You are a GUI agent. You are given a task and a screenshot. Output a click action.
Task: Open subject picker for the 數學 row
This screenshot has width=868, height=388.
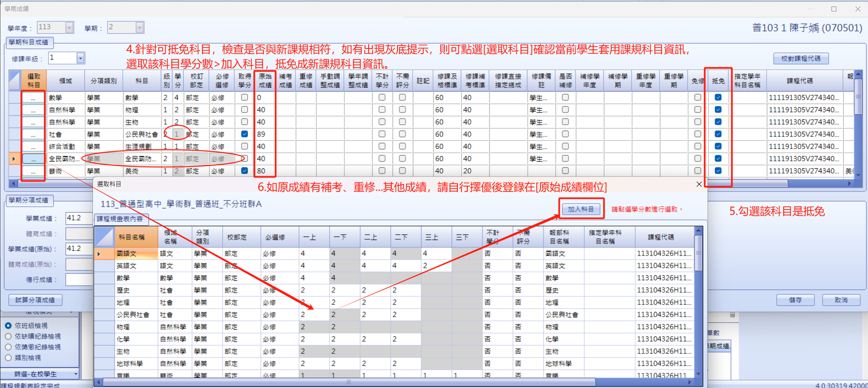33,98
